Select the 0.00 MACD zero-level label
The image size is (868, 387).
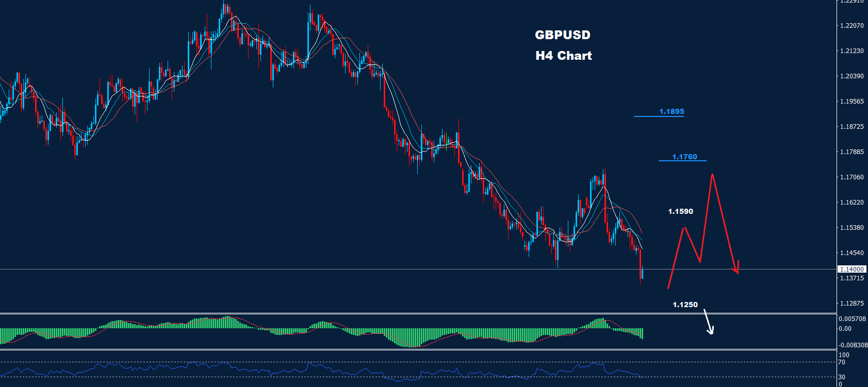point(845,329)
